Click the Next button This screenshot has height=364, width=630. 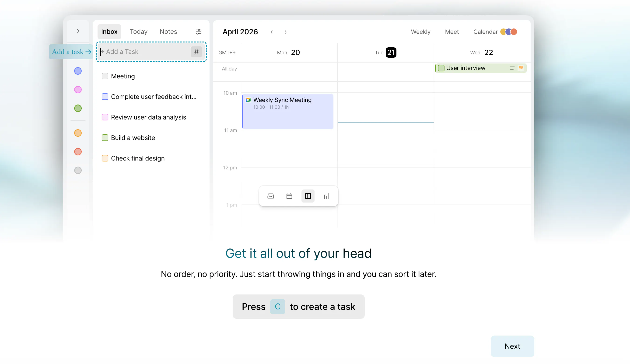pos(512,346)
